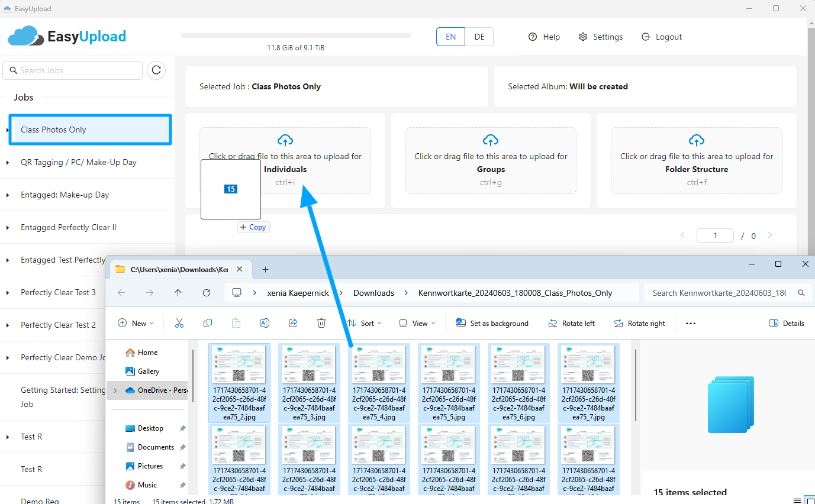
Task: Click the EasyUpload cloud logo
Action: [x=26, y=36]
